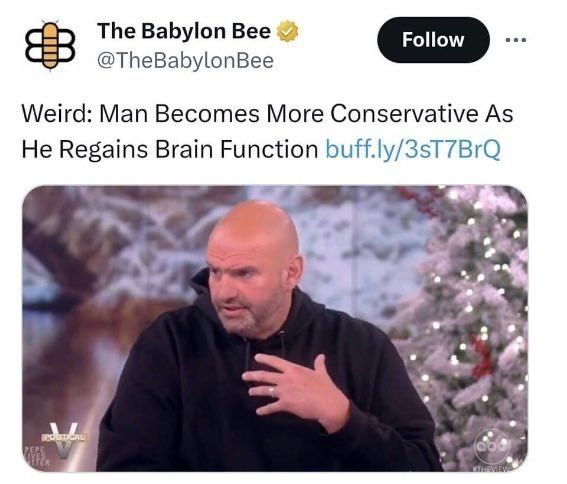The width and height of the screenshot is (567, 484).
Task: Open the attached video thumbnail image
Action: [x=275, y=328]
